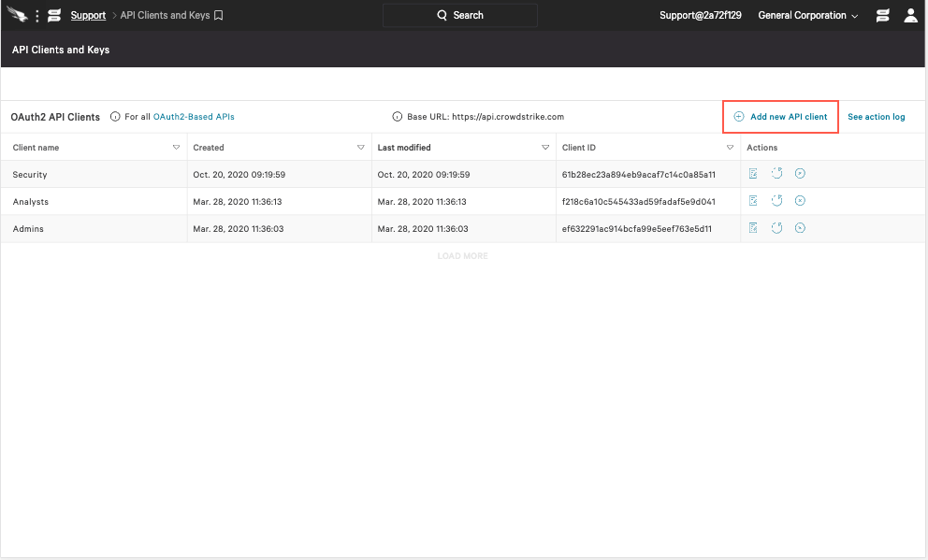Click the Support breadcrumb link
Image resolution: width=928 pixels, height=560 pixels.
click(88, 15)
